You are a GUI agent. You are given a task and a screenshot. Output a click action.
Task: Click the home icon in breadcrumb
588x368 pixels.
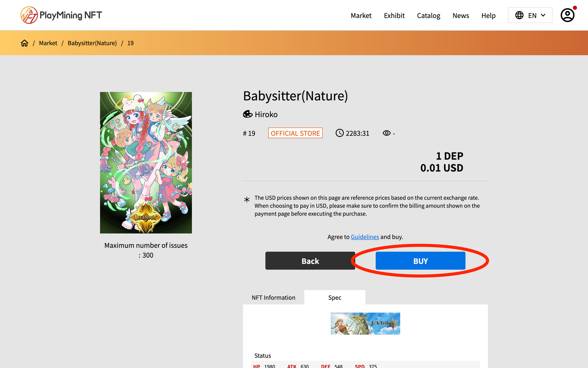click(24, 43)
